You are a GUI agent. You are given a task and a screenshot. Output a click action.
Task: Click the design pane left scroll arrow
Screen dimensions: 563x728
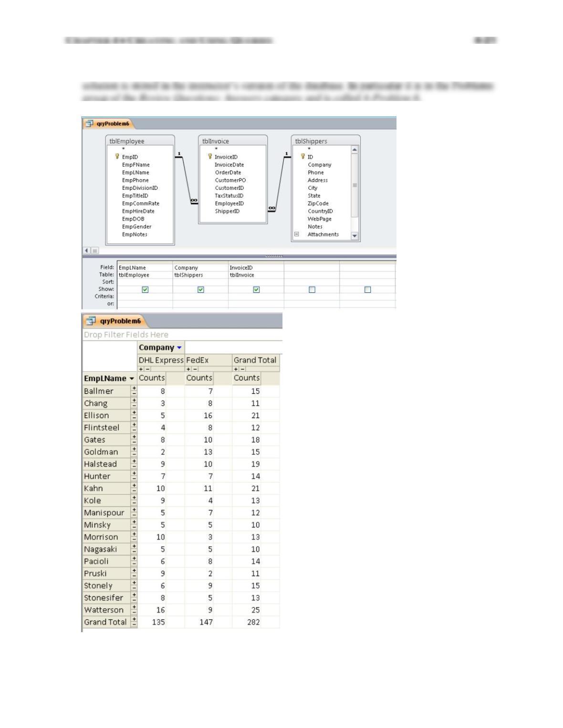tap(87, 250)
